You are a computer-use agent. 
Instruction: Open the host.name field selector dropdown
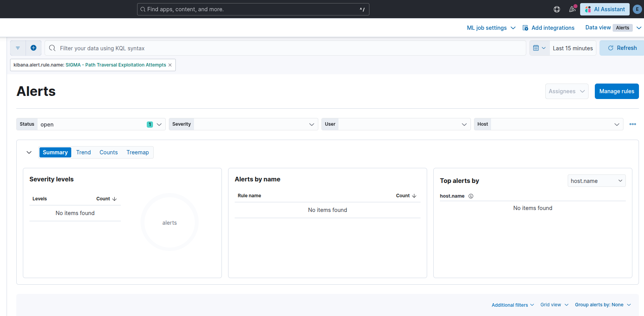596,181
